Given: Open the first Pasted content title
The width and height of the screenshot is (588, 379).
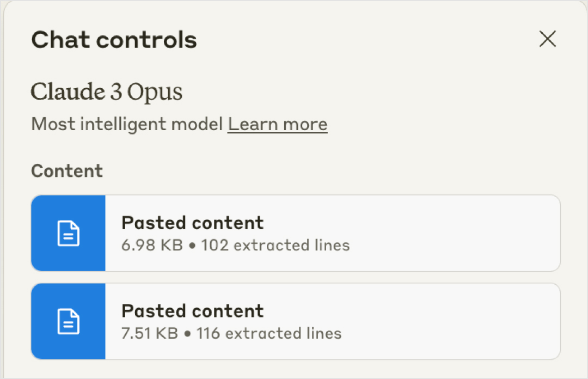Looking at the screenshot, I should click(192, 223).
